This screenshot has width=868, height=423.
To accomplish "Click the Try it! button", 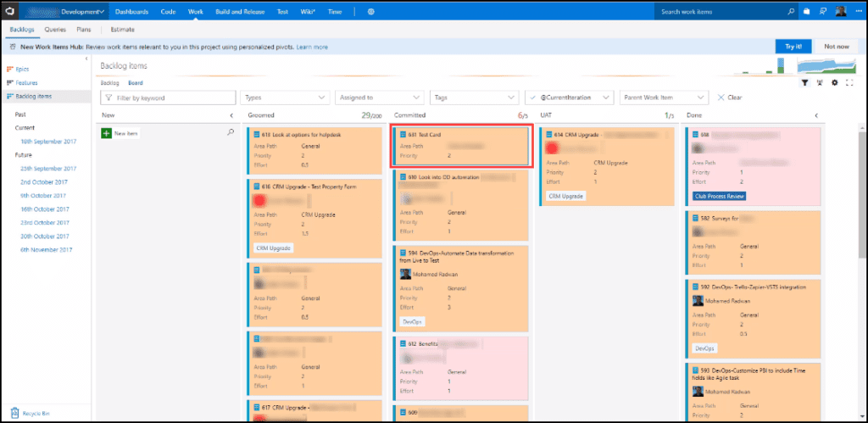I will 793,47.
